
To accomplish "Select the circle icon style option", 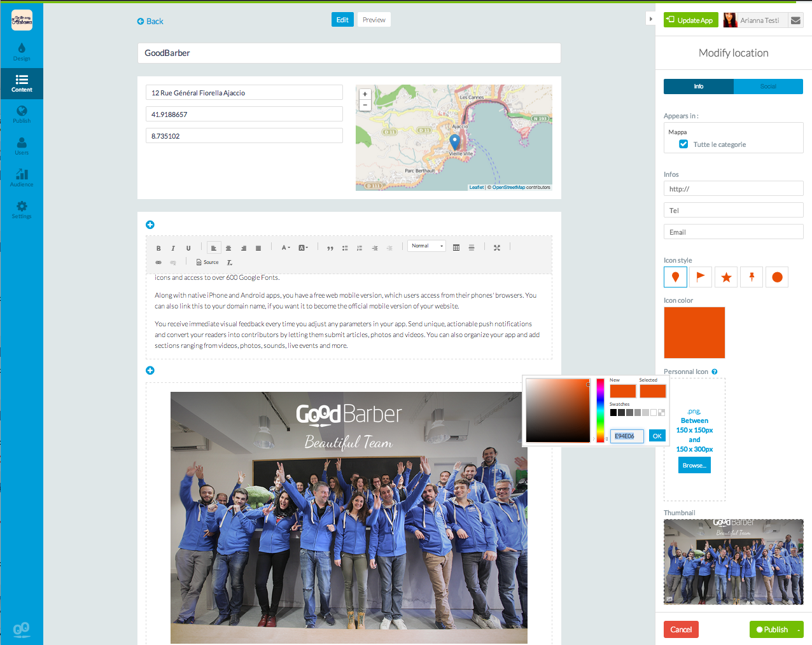I will [x=777, y=277].
